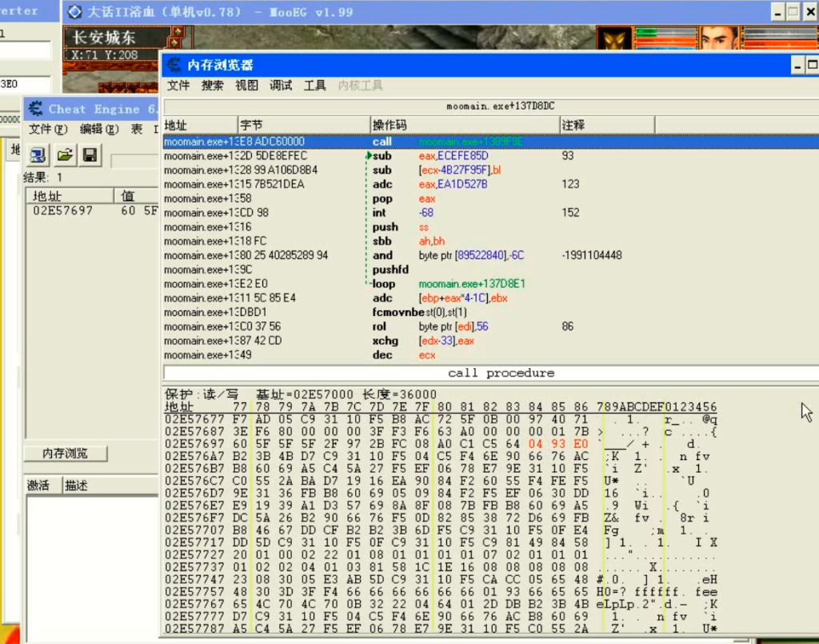Click the male character portrait in game
The image size is (819, 644).
719,38
